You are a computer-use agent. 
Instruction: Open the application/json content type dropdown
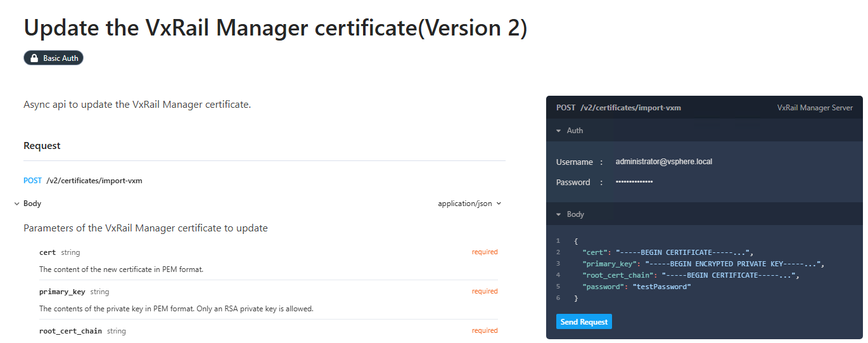point(469,204)
